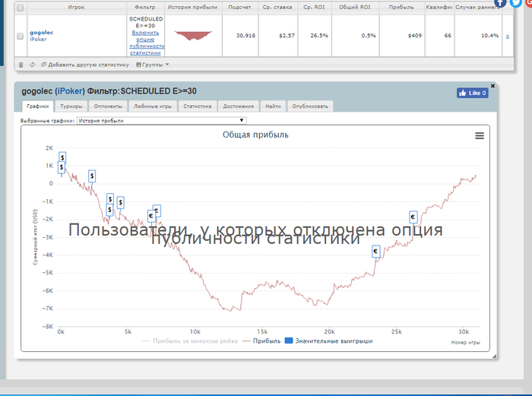Image resolution: width=532 pixels, height=396 pixels.
Task: Open the Опубликовать tab
Action: (x=310, y=106)
